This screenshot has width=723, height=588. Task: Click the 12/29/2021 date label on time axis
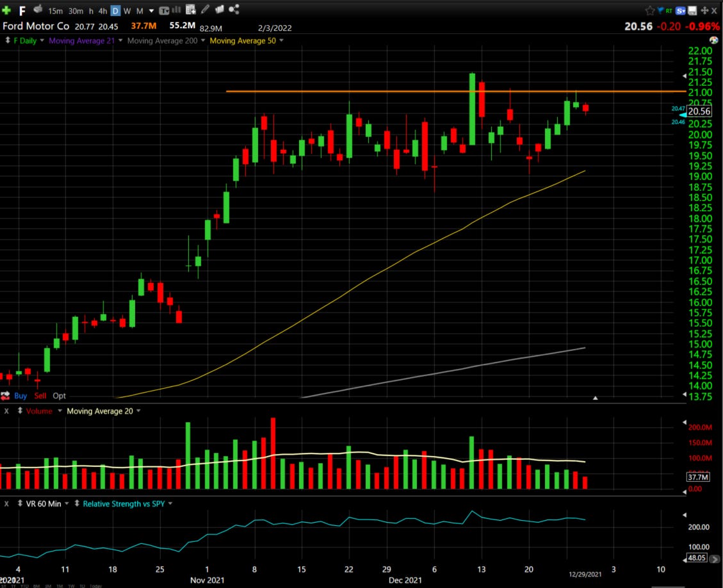(x=585, y=574)
